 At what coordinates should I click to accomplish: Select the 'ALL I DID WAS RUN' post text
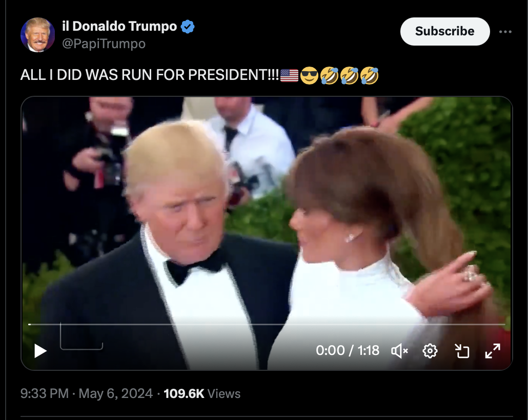click(x=150, y=75)
